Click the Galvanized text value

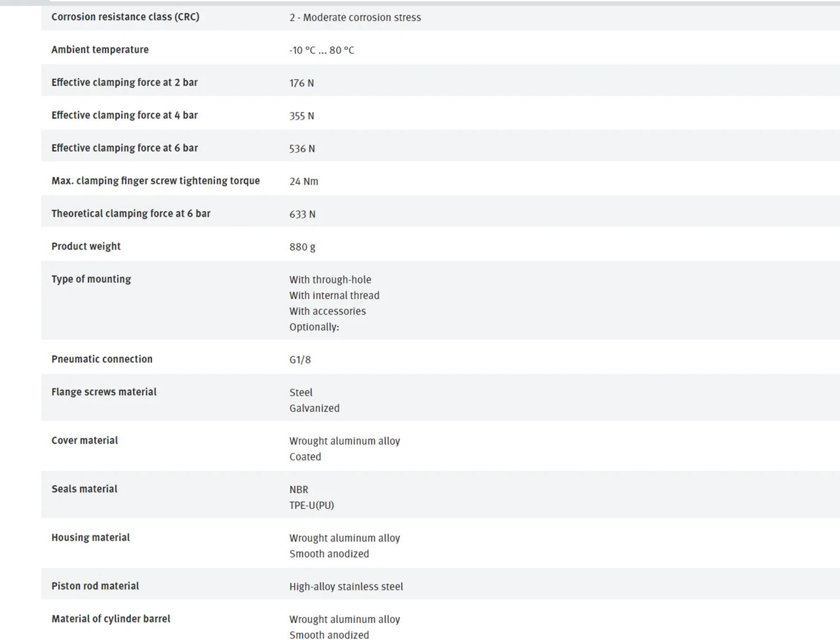(x=314, y=408)
